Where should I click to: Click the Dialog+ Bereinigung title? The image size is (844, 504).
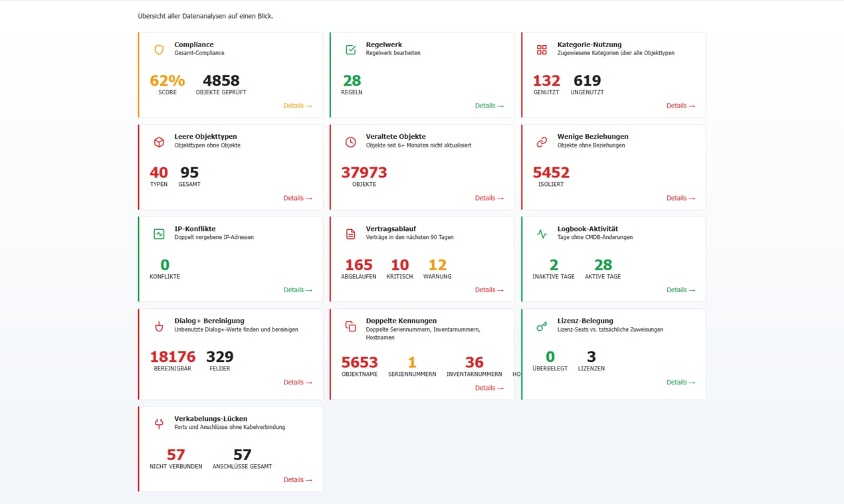click(x=209, y=321)
